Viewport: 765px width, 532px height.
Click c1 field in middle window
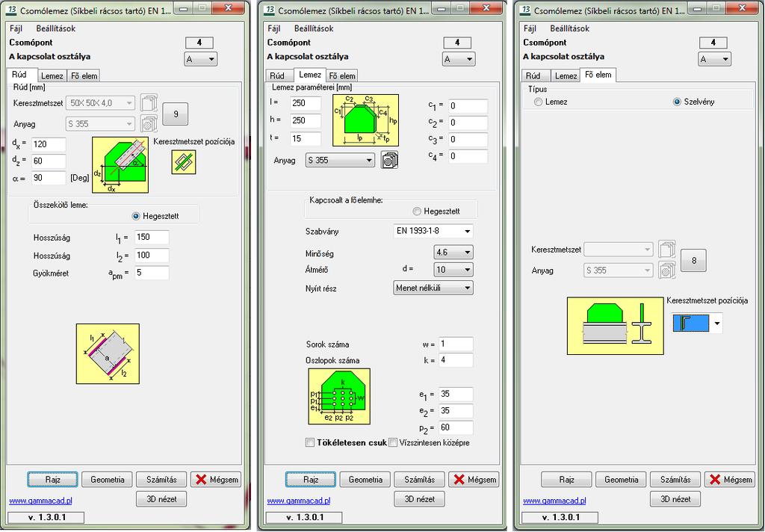tap(468, 106)
